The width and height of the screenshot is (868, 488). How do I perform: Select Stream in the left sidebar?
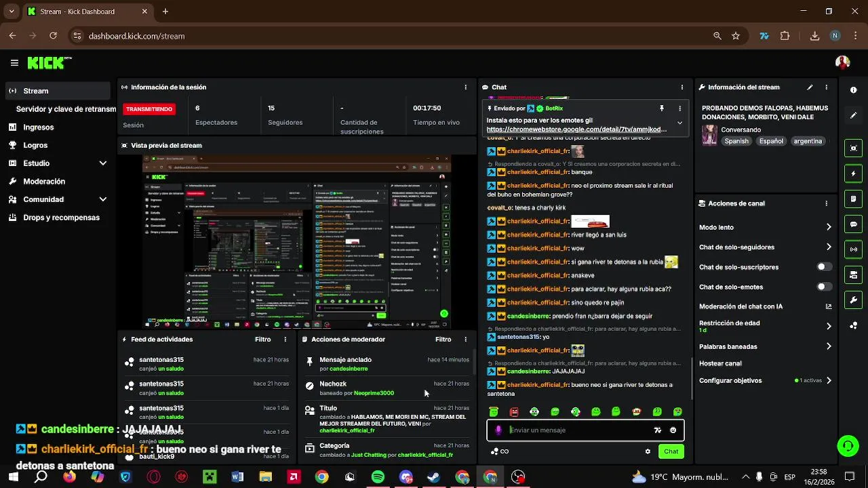[57, 91]
